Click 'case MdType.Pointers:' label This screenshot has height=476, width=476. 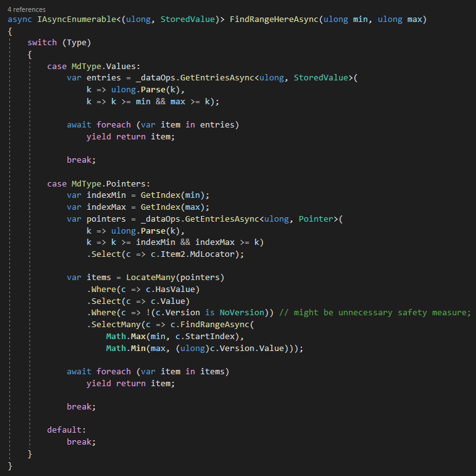[x=99, y=183]
